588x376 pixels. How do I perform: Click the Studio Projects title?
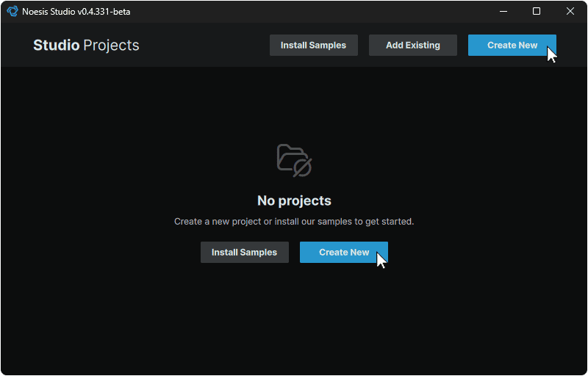point(86,46)
